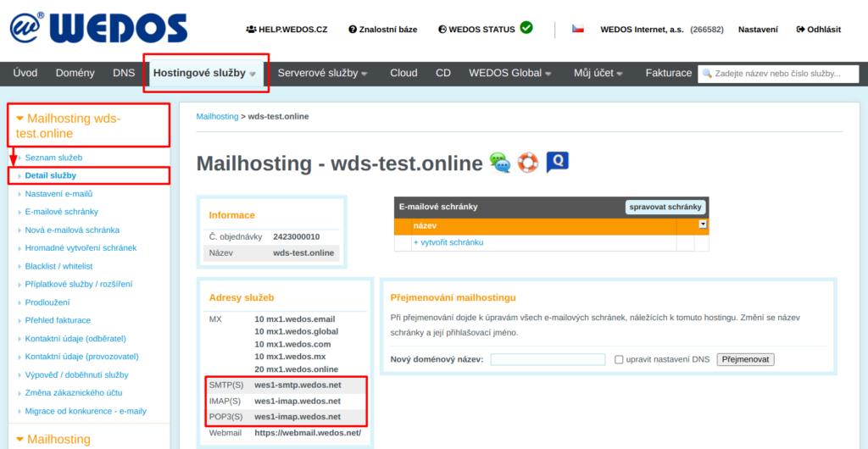
Task: Open 'Kontaktní údaje (provozovatel)' in sidebar
Action: tap(82, 357)
